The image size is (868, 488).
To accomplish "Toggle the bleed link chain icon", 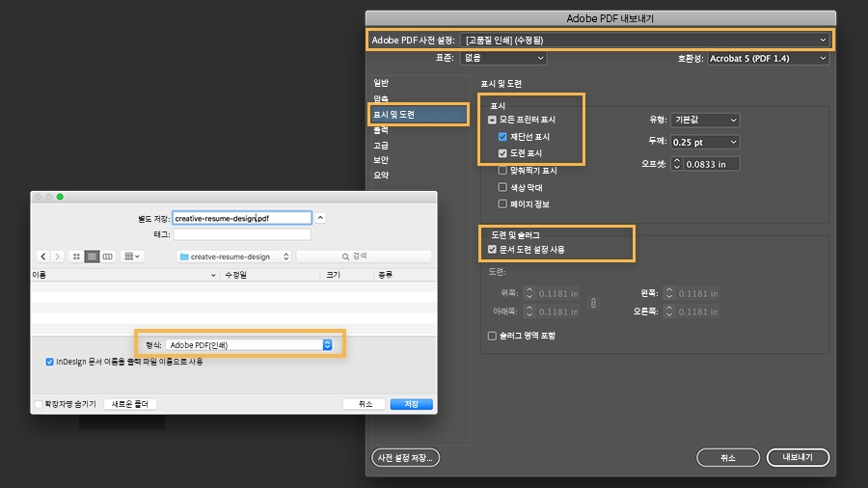I will pos(593,303).
